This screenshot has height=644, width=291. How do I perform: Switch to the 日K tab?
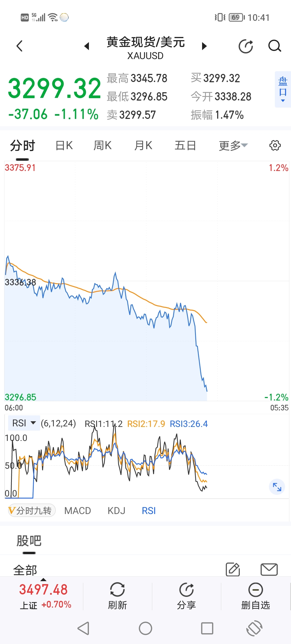pos(64,146)
